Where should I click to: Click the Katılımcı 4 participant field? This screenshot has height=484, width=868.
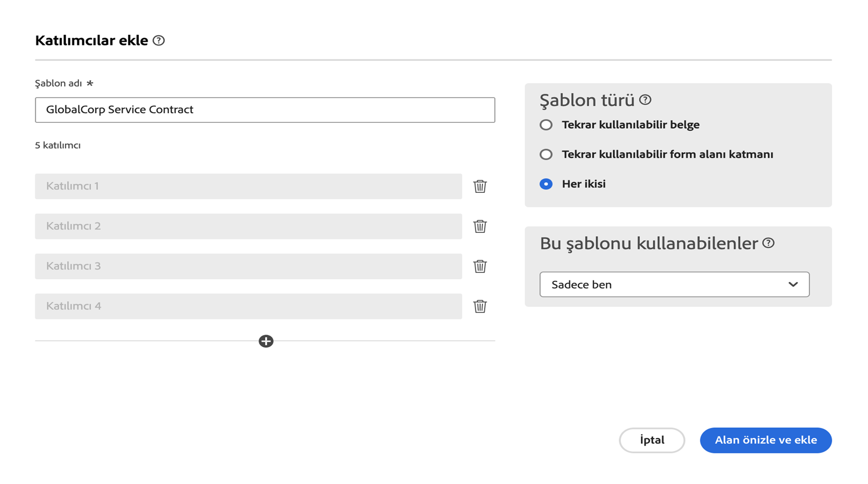point(248,306)
